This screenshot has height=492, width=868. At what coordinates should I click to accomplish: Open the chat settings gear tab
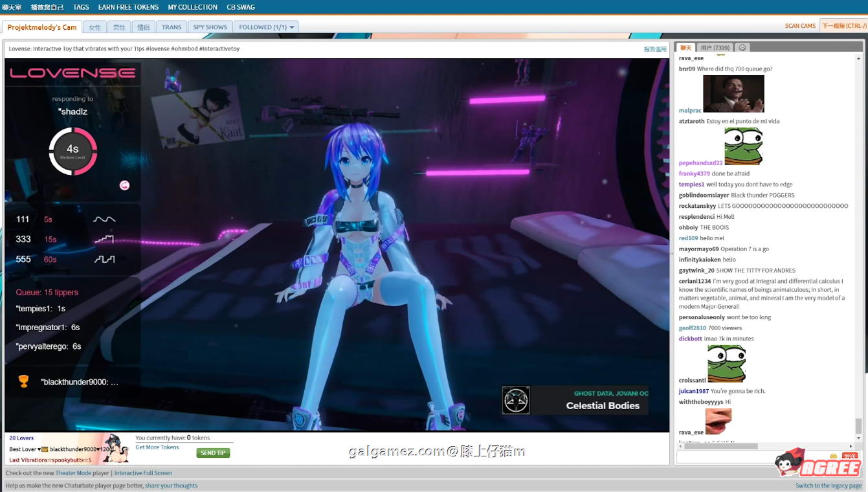[742, 47]
